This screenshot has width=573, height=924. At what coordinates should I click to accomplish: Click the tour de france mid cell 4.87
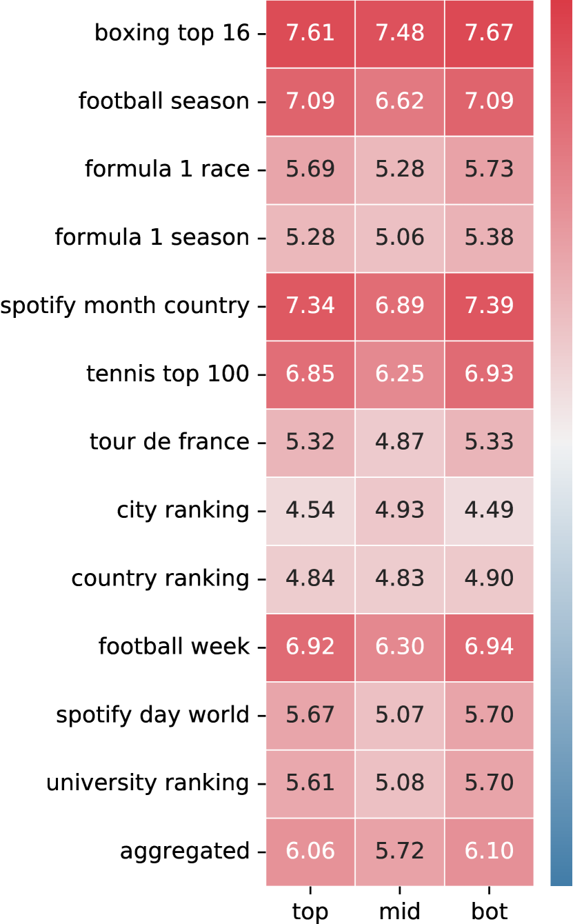400,442
